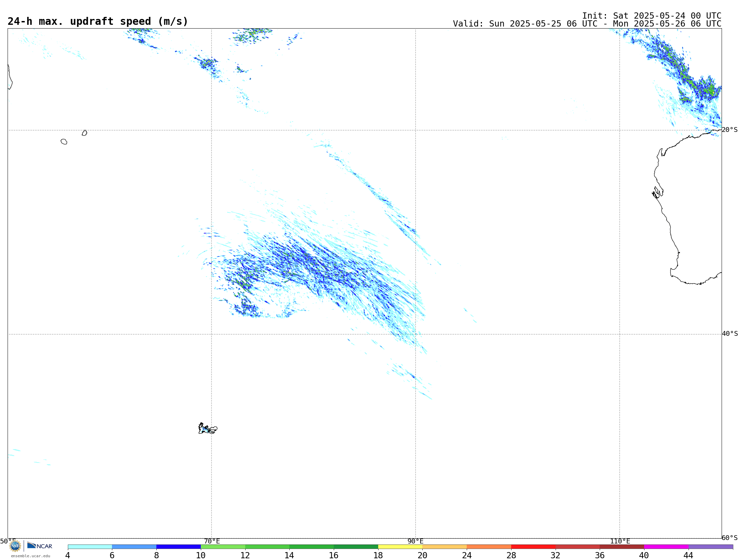Click the NSF logo
744x560 pixels.
[x=15, y=546]
